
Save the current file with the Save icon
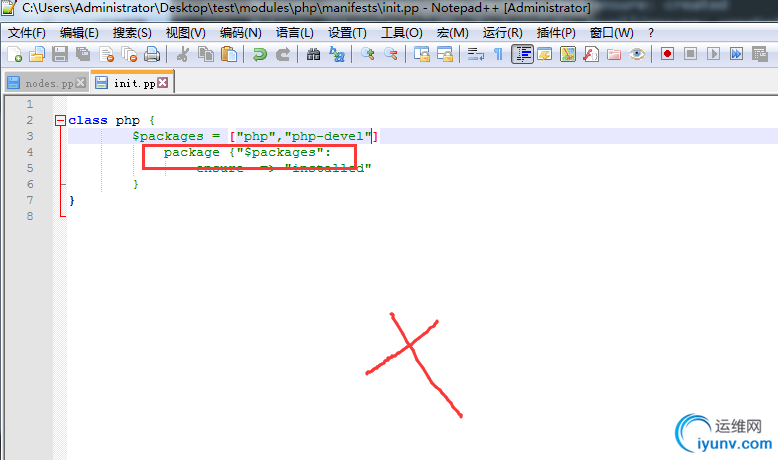60,54
